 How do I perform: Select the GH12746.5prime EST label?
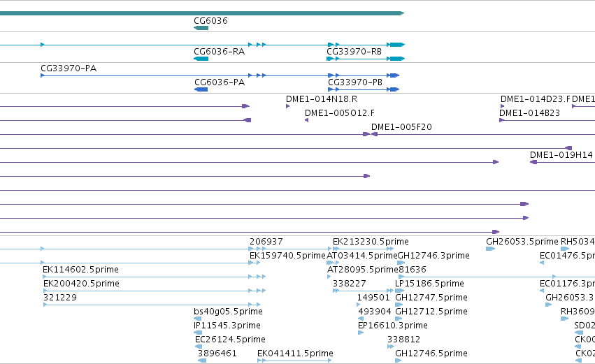coord(431,354)
